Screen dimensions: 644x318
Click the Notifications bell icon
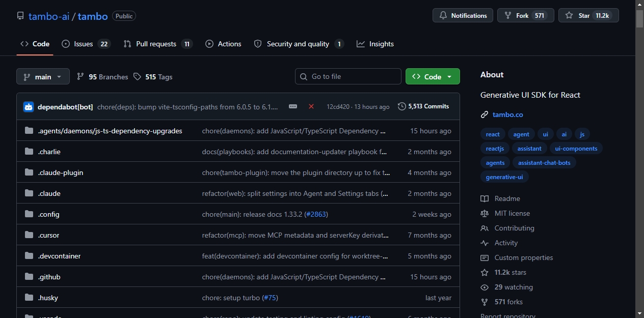tap(443, 16)
